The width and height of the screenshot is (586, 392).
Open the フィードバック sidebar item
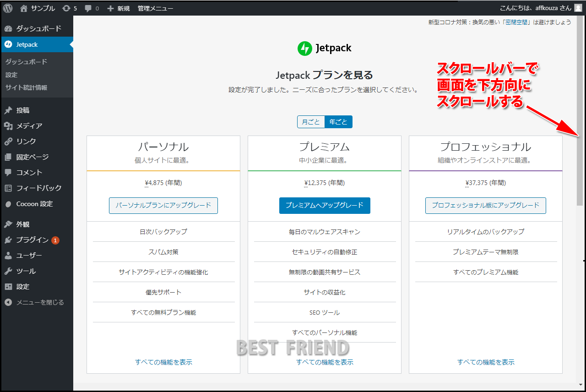click(x=37, y=188)
